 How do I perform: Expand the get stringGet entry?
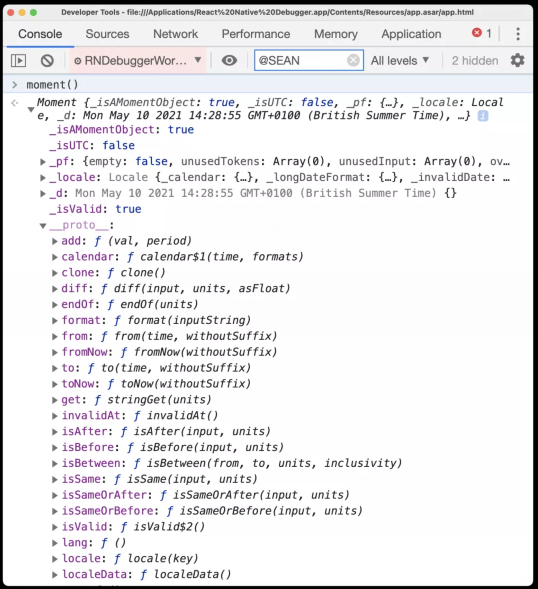[55, 400]
